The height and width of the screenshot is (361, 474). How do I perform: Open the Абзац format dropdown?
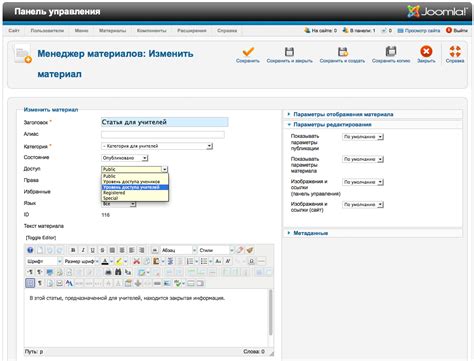click(179, 250)
